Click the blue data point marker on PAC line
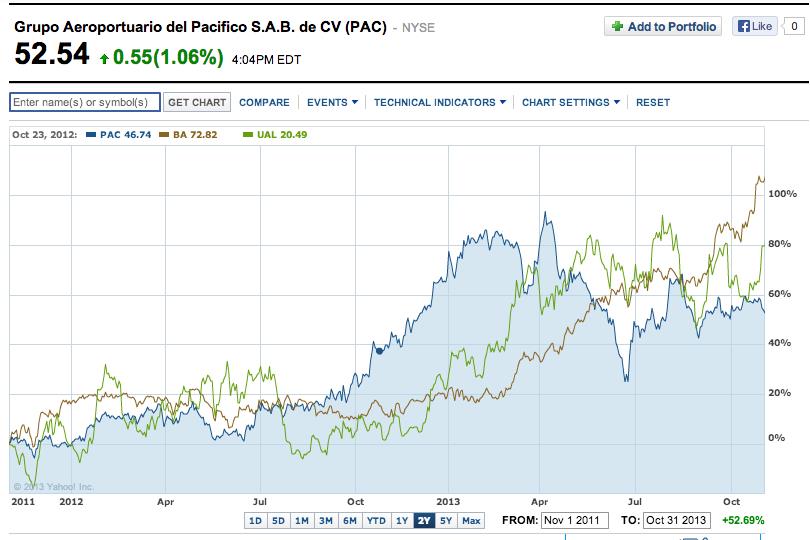The height and width of the screenshot is (540, 810). coord(380,351)
